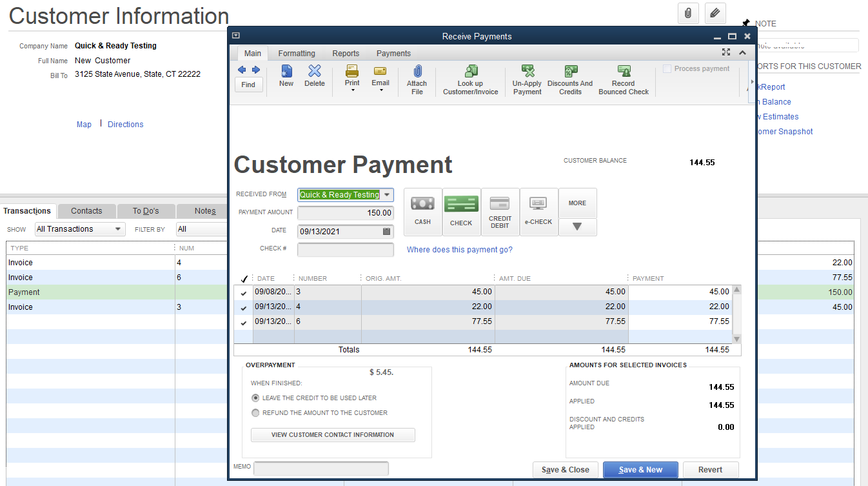Go to previous payment arrow
The width and height of the screenshot is (868, 486).
coord(242,70)
